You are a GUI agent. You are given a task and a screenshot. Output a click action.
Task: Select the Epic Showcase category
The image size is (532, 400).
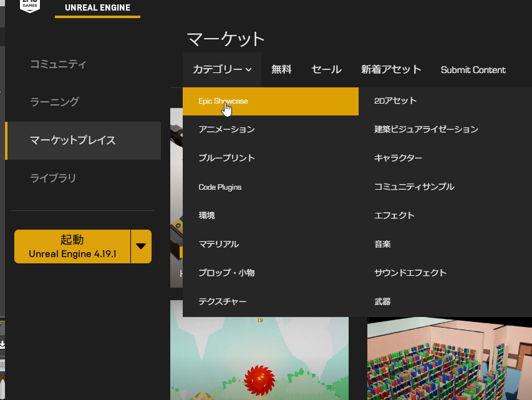(225, 100)
